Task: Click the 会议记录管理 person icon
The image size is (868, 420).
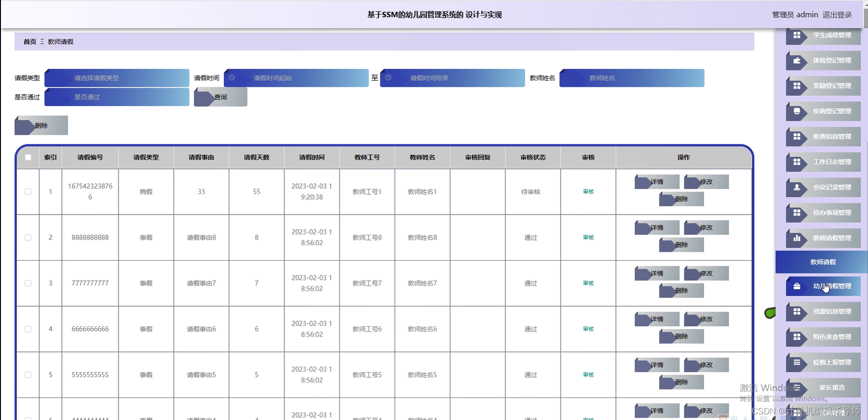Action: pyautogui.click(x=796, y=187)
